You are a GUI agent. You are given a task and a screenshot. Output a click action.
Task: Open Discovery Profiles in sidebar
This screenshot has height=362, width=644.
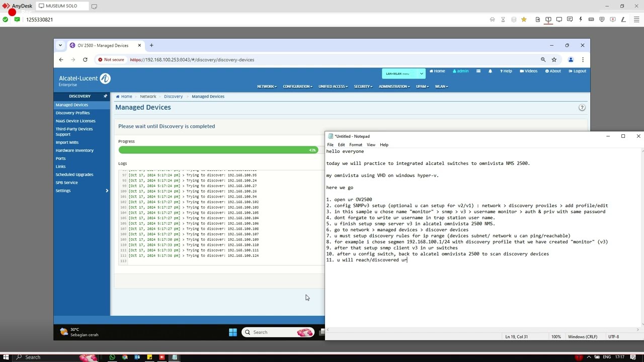pyautogui.click(x=72, y=113)
